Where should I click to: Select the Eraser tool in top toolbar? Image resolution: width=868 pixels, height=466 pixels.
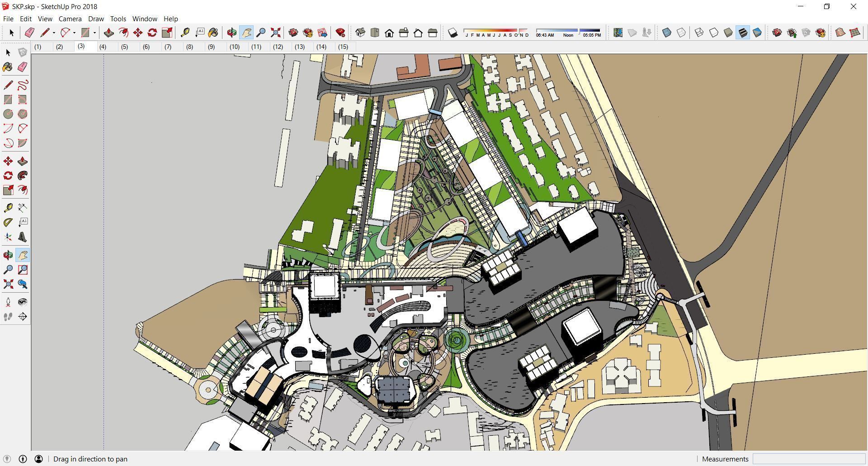[29, 33]
